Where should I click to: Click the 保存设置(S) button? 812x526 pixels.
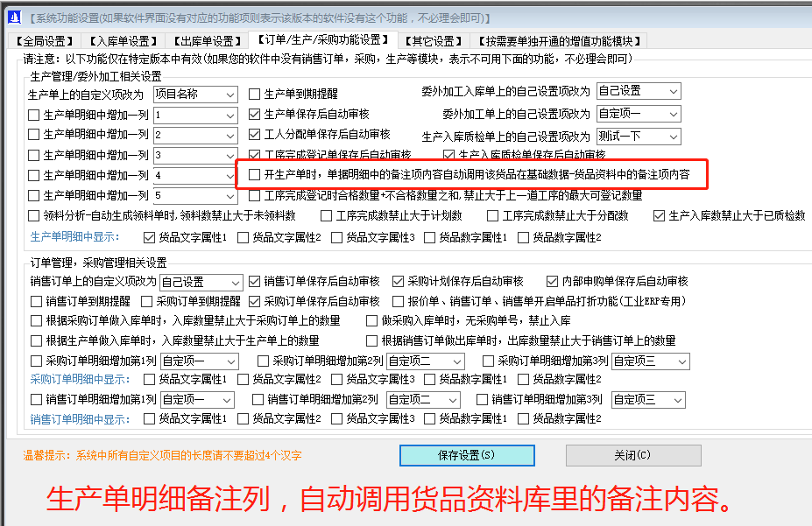(x=466, y=455)
